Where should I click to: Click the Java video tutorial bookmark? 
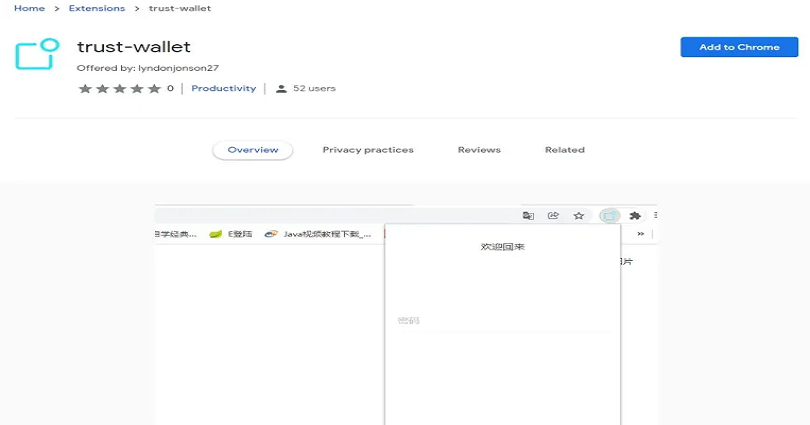coord(318,234)
